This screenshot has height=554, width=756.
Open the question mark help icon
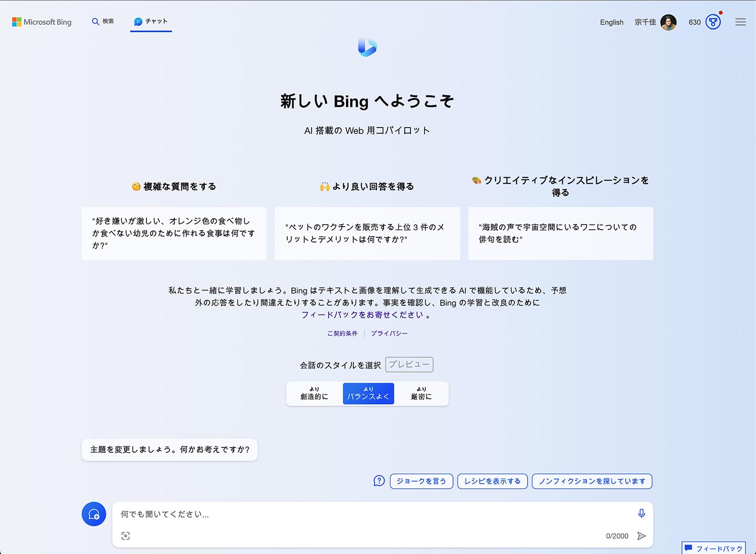pyautogui.click(x=379, y=481)
